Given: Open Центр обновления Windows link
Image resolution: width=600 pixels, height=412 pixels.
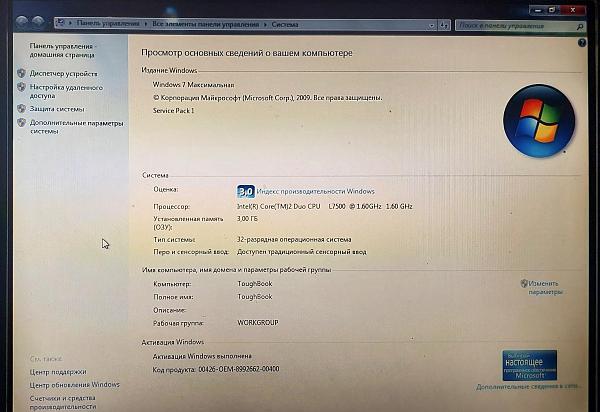Looking at the screenshot, I should 75,384.
